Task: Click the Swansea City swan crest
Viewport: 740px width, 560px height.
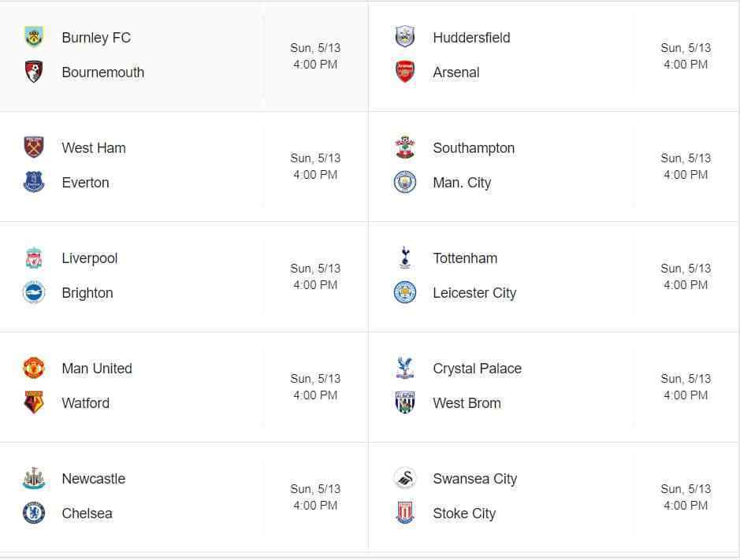Action: (x=405, y=478)
